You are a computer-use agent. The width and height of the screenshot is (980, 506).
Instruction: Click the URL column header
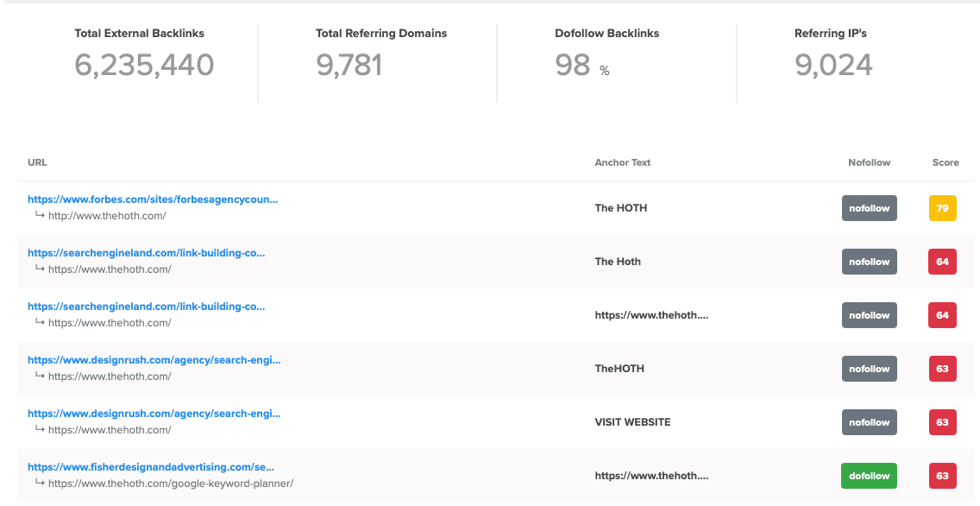(37, 162)
